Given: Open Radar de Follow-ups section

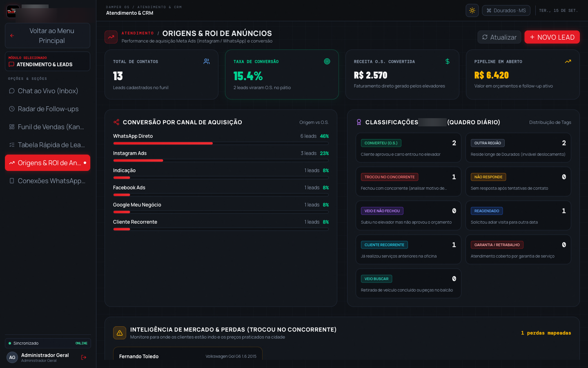Looking at the screenshot, I should [x=47, y=109].
